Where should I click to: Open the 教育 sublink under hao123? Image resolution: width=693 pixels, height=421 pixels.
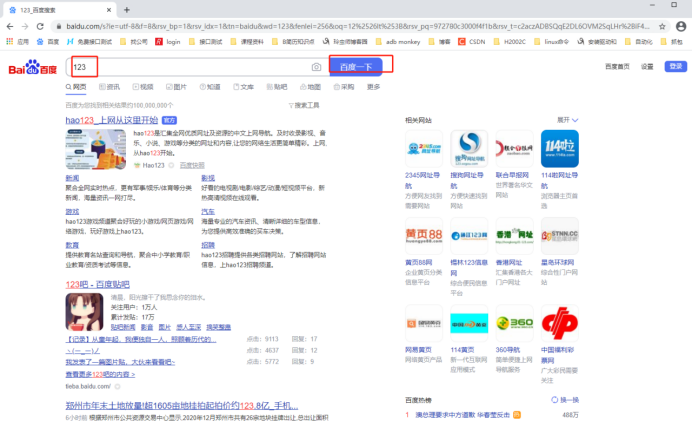72,245
